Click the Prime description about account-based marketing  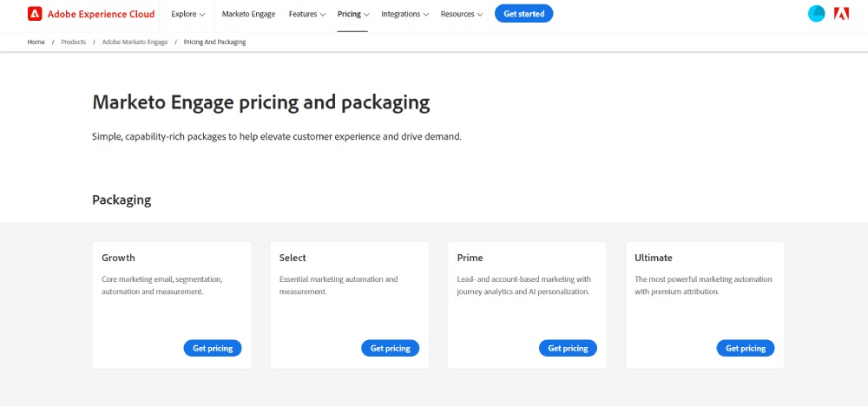pos(524,285)
